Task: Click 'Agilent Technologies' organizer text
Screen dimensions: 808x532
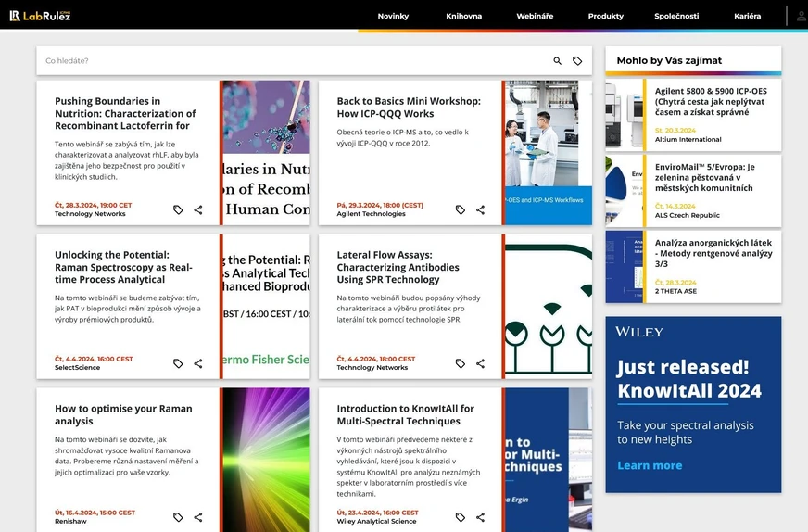Action: [x=371, y=214]
